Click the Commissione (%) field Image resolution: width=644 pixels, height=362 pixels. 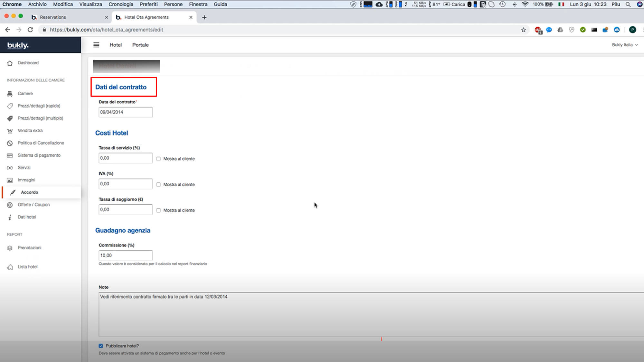[126, 255]
